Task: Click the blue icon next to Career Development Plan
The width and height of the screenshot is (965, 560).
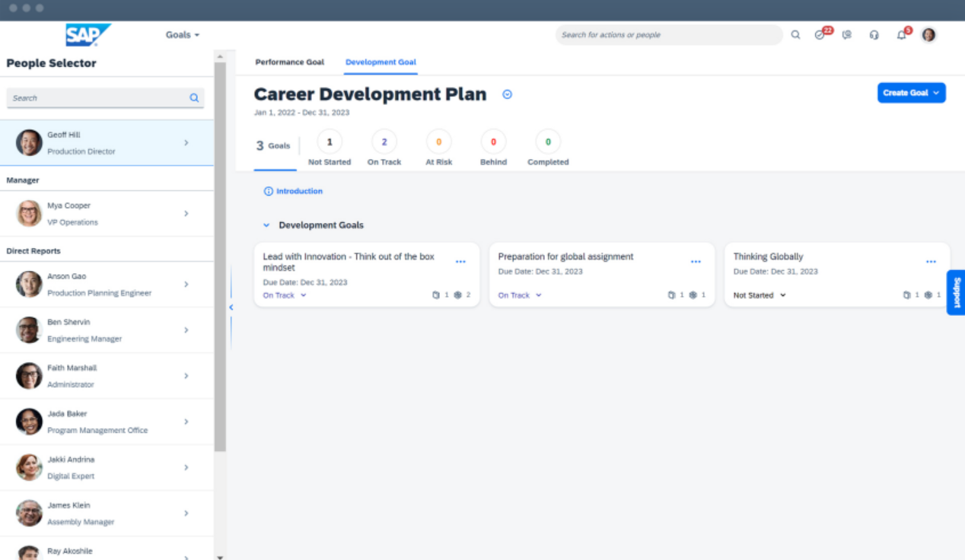Action: coord(507,94)
